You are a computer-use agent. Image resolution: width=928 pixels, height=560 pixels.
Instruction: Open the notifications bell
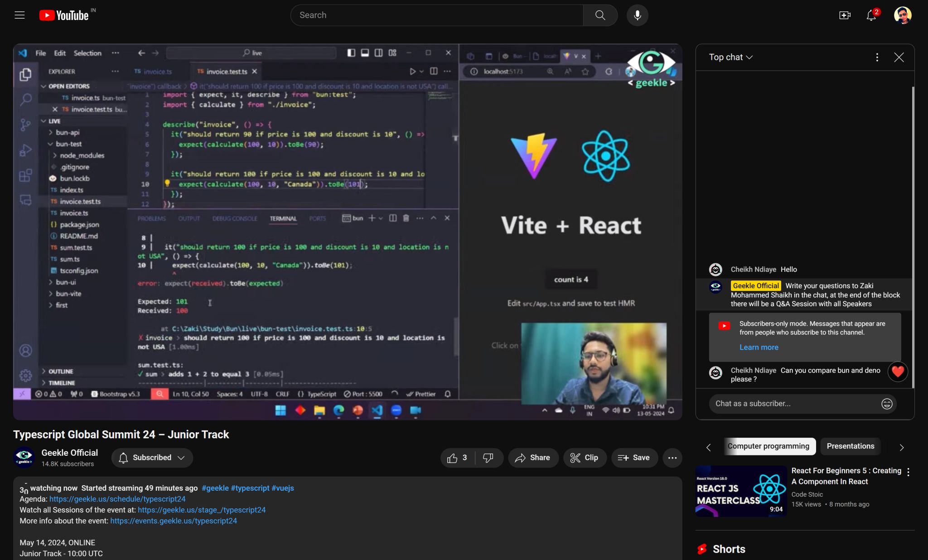(x=870, y=15)
